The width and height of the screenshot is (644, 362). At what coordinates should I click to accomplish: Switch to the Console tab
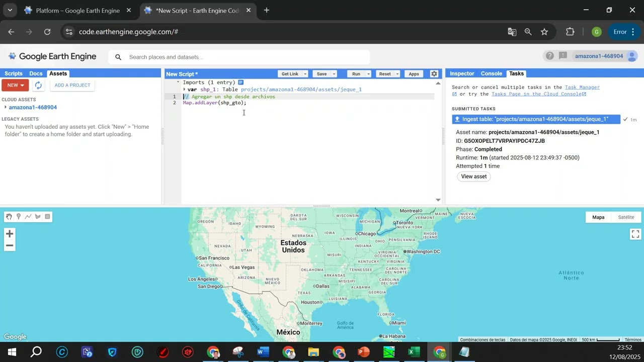click(x=492, y=73)
